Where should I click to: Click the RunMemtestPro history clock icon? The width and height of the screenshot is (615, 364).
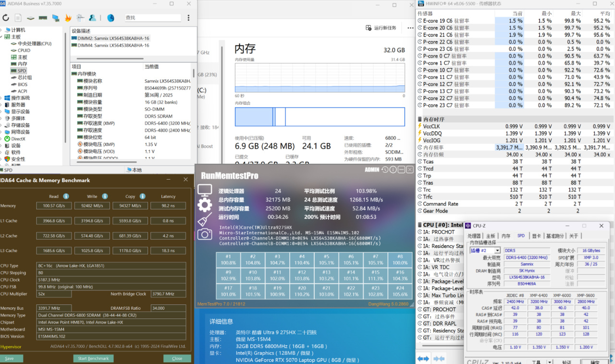tap(385, 170)
